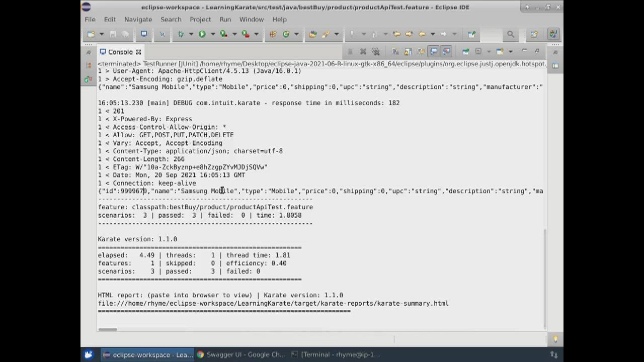Click the Save All toolbar icon
Image resolution: width=644 pixels, height=362 pixels.
[x=125, y=34]
